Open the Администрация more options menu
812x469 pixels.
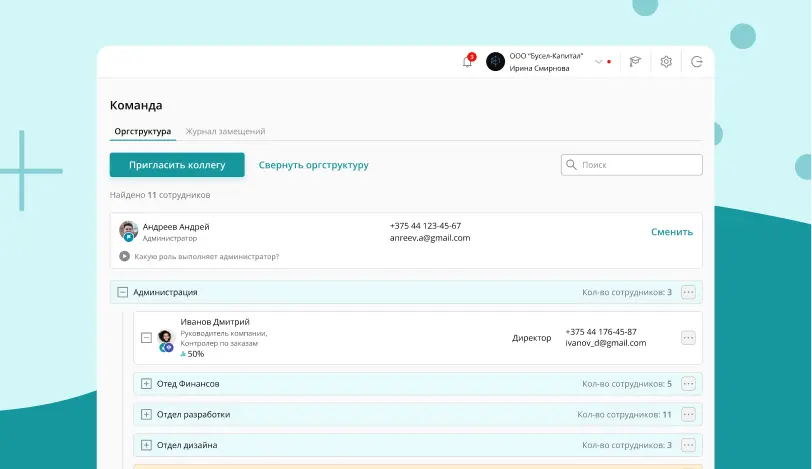click(x=688, y=292)
